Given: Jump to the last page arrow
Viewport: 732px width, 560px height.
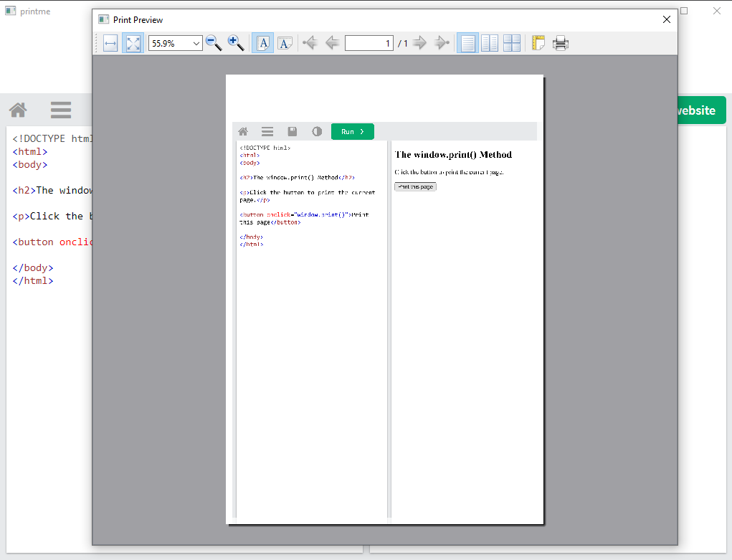Looking at the screenshot, I should [442, 44].
